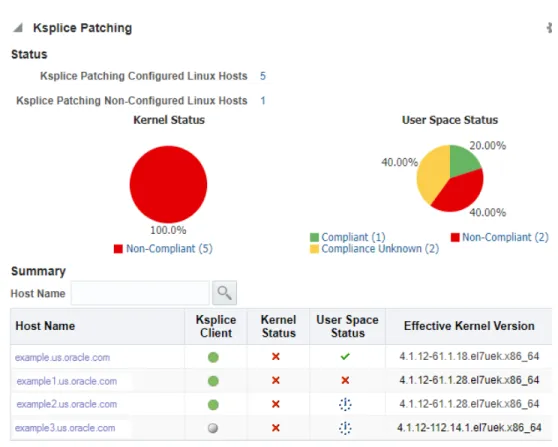This screenshot has height=447, width=558.
Task: Select the green swatch beside Compliant (1)
Action: click(x=314, y=237)
